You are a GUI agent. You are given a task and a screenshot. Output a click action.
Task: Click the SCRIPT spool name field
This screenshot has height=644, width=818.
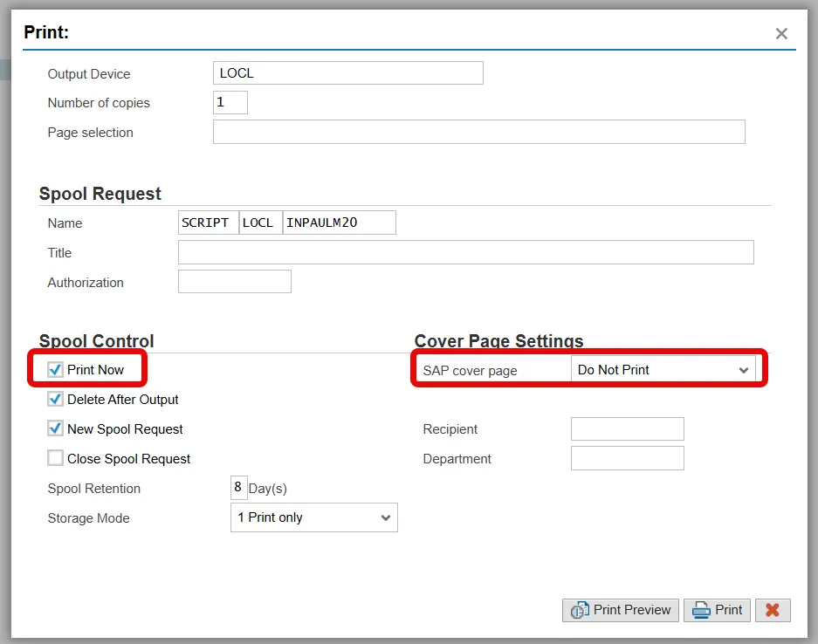click(x=208, y=223)
